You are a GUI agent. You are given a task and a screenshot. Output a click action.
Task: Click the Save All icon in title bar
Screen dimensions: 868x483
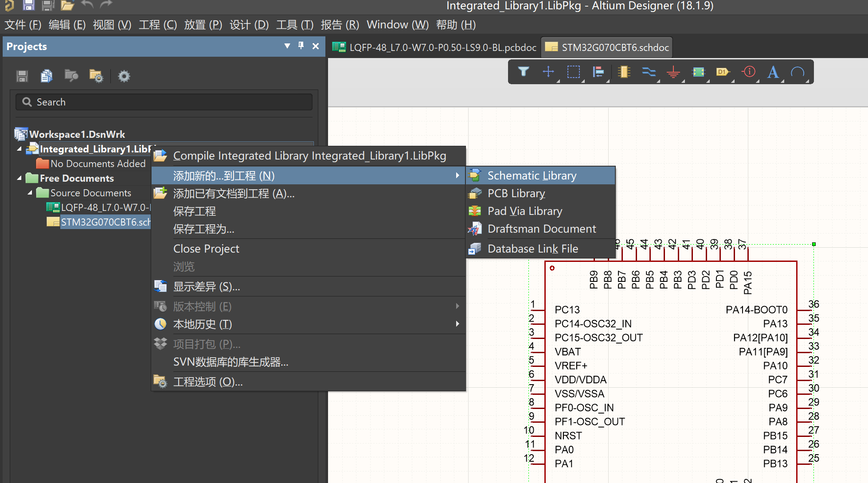pyautogui.click(x=48, y=5)
